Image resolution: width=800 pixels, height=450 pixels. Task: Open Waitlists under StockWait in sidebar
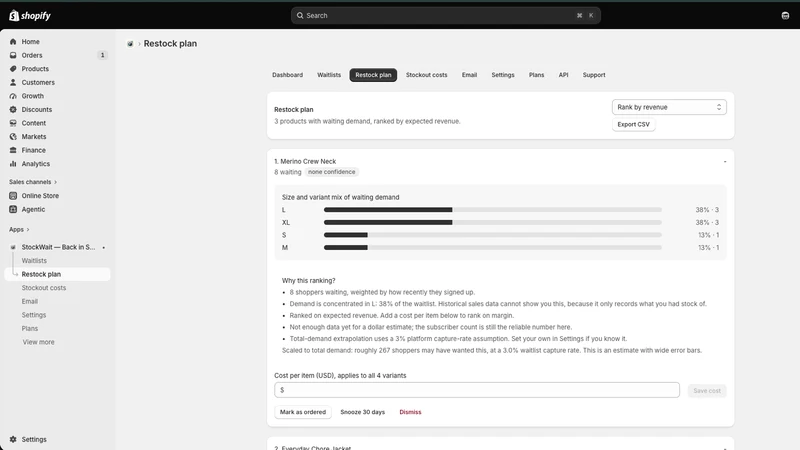pyautogui.click(x=34, y=261)
